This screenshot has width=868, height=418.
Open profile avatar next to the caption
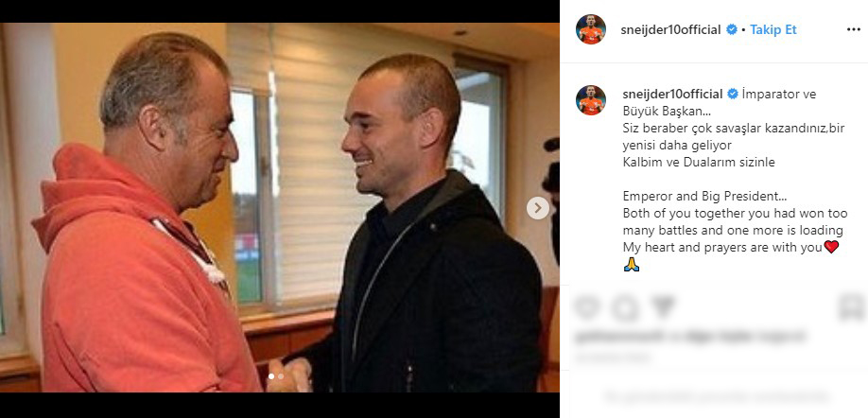[x=591, y=100]
